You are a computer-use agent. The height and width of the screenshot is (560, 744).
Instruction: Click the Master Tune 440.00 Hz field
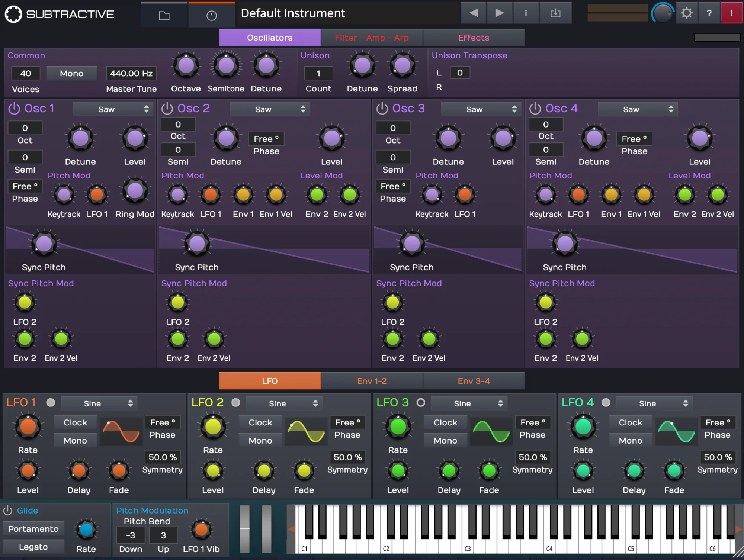[131, 73]
